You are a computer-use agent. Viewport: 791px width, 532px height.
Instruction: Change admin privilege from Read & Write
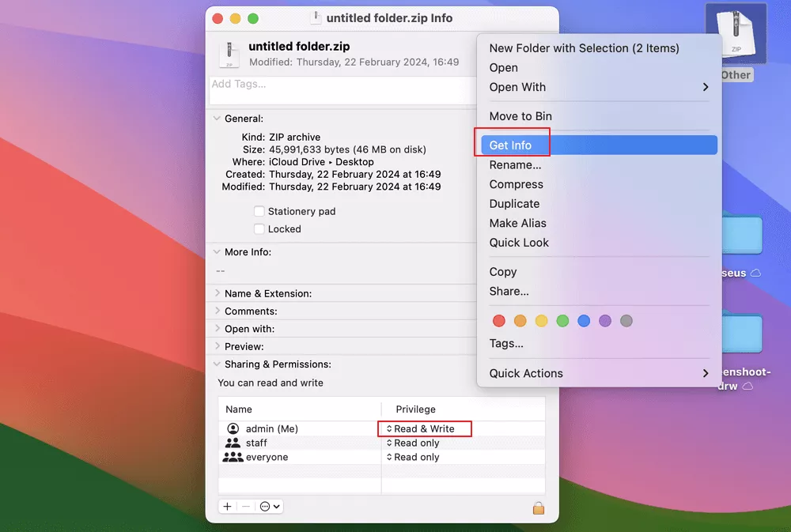[x=421, y=428]
